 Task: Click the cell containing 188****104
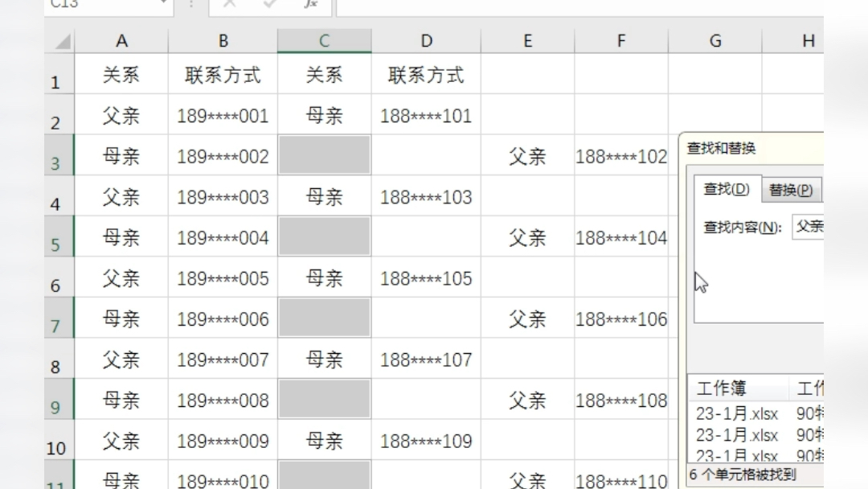(x=621, y=238)
